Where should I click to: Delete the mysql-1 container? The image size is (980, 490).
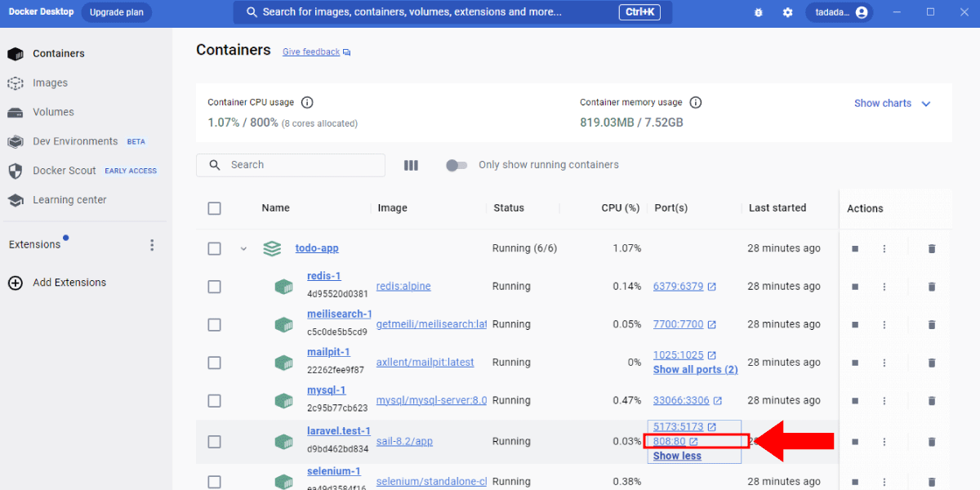click(x=932, y=401)
